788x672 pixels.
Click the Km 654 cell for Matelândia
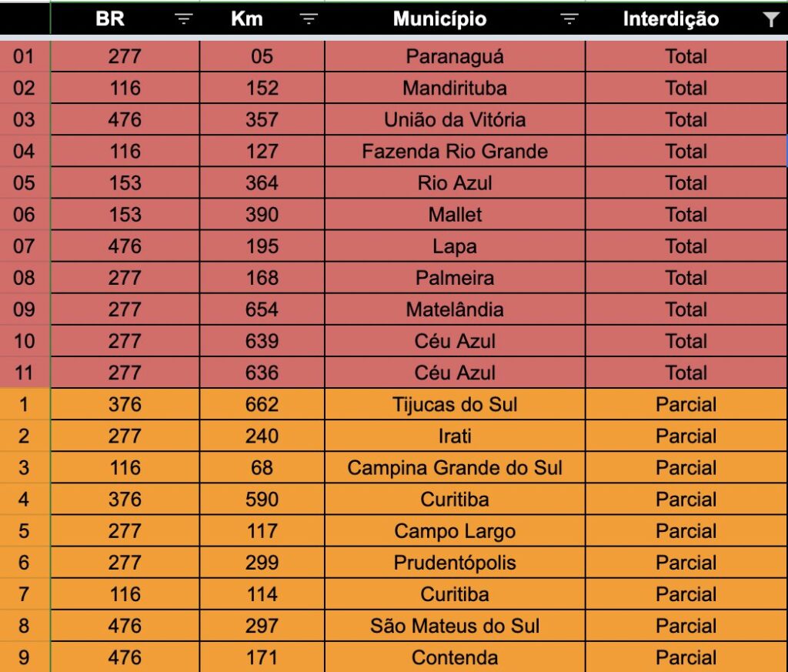pos(262,309)
